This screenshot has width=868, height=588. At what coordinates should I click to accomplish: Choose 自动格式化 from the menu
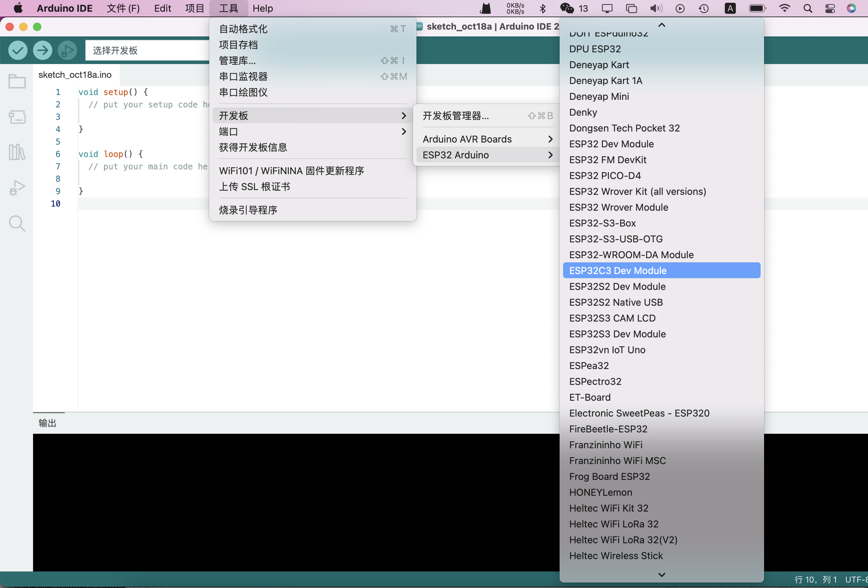(x=313, y=29)
